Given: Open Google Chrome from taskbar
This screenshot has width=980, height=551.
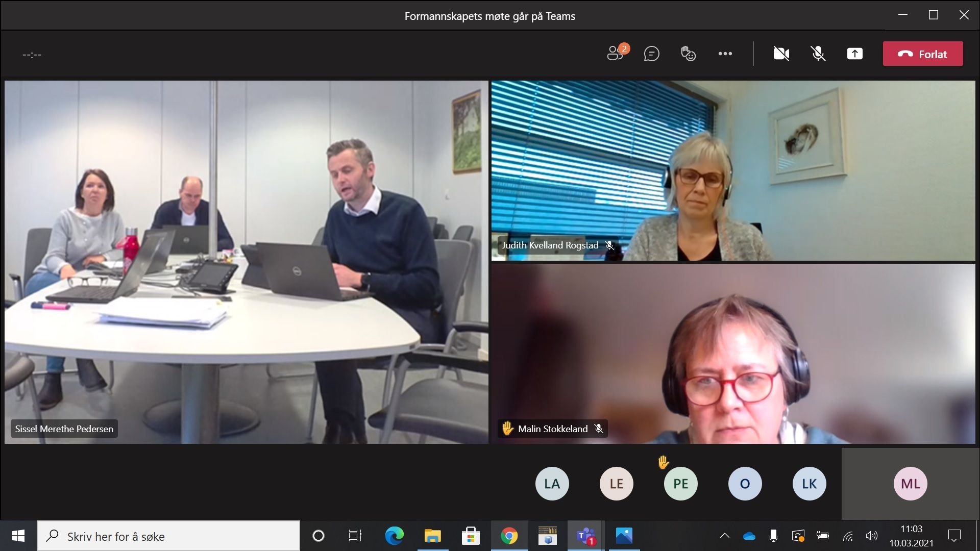Looking at the screenshot, I should click(x=509, y=536).
